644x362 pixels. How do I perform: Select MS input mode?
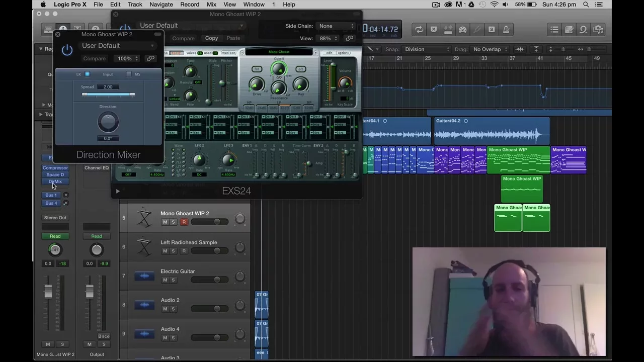[129, 74]
